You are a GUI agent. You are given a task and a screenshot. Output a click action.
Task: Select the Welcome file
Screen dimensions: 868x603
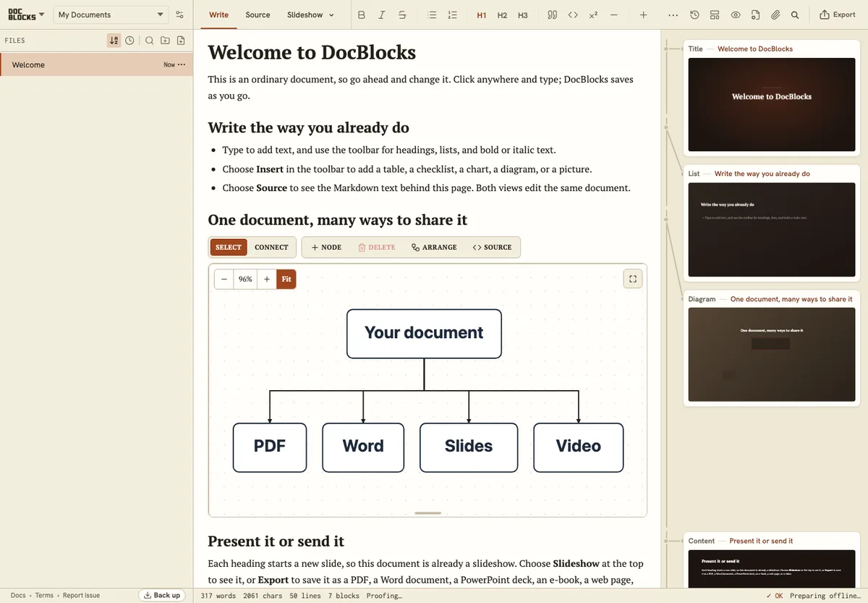(x=96, y=64)
